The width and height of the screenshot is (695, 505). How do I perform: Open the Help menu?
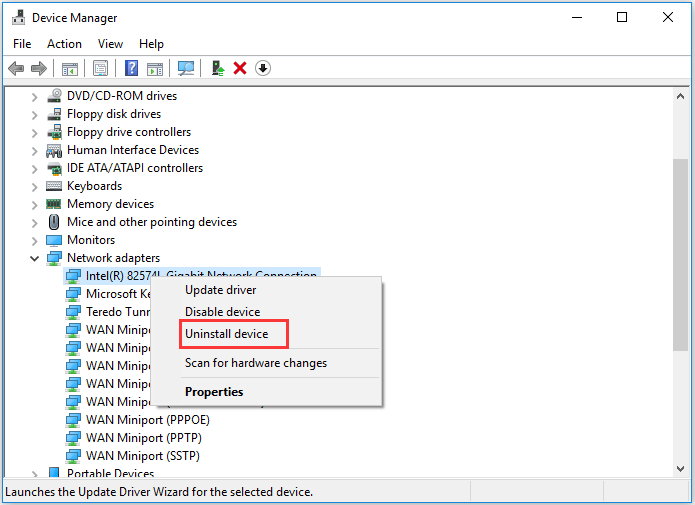click(x=151, y=44)
